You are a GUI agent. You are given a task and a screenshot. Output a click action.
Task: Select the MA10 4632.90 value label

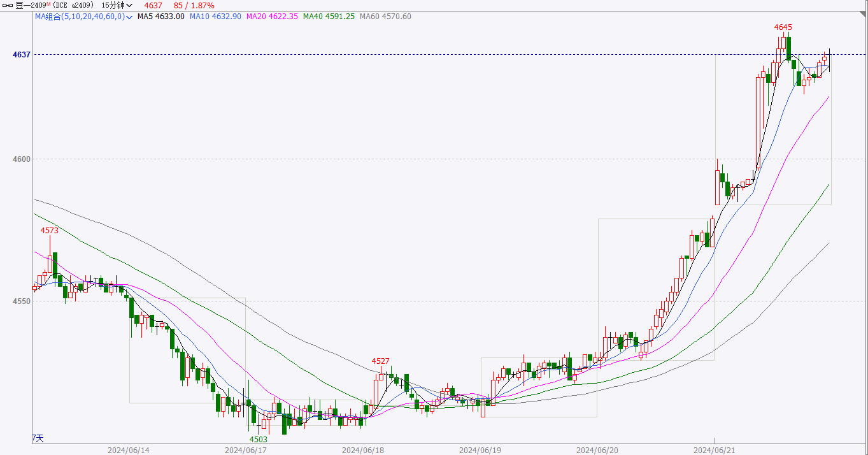tap(215, 16)
